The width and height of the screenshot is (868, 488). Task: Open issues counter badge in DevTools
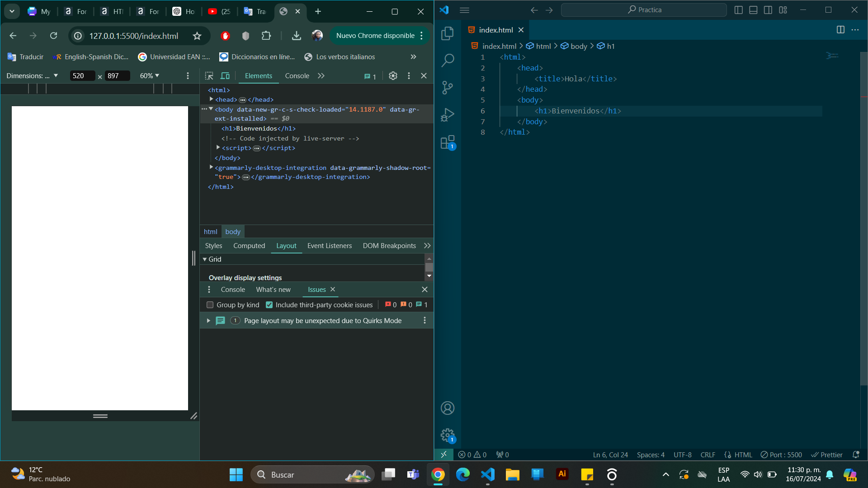coord(370,76)
